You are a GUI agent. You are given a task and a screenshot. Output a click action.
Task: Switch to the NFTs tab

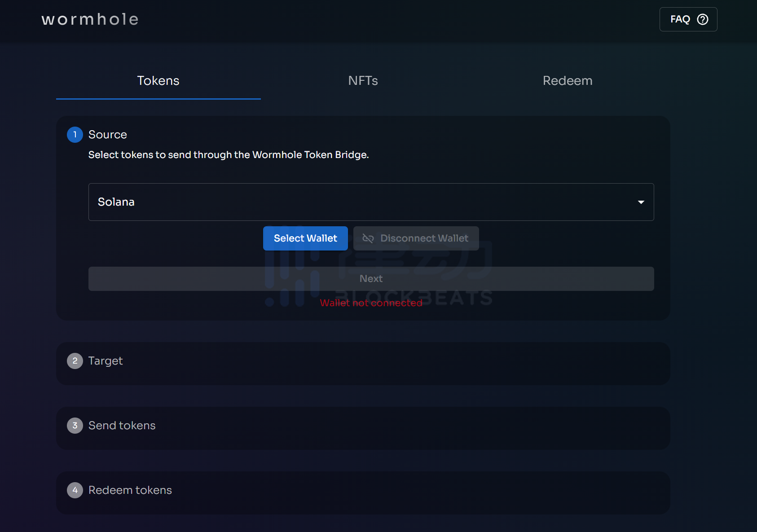point(363,81)
